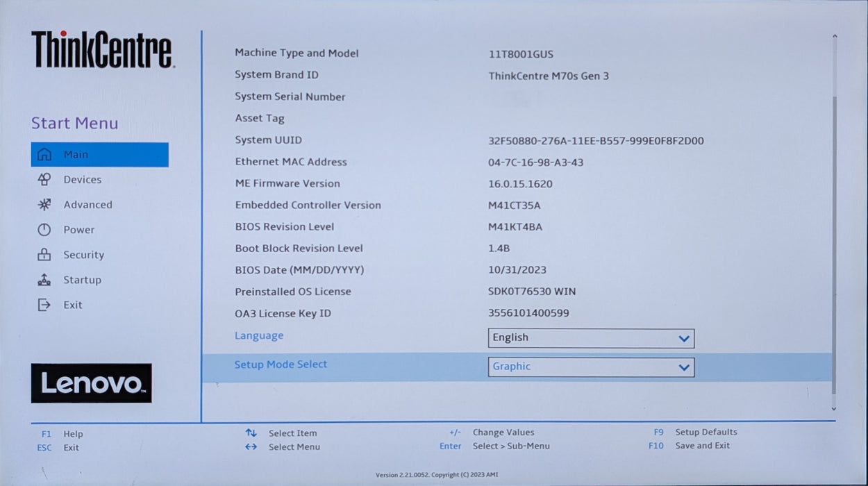Click the vertical scrollbar thumb
This screenshot has width=868, height=486.
(x=835, y=245)
